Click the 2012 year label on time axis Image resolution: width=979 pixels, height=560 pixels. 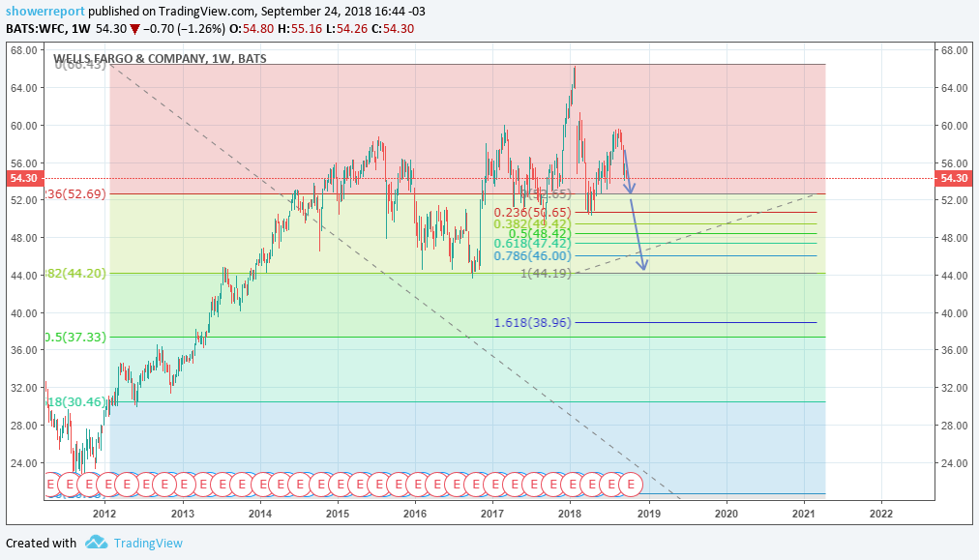(x=104, y=514)
